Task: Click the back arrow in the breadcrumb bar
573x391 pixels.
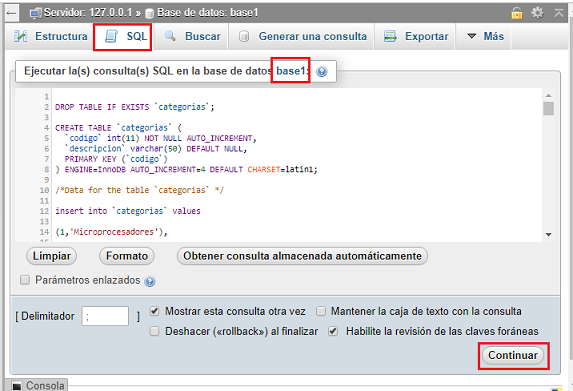Action: click(x=11, y=13)
